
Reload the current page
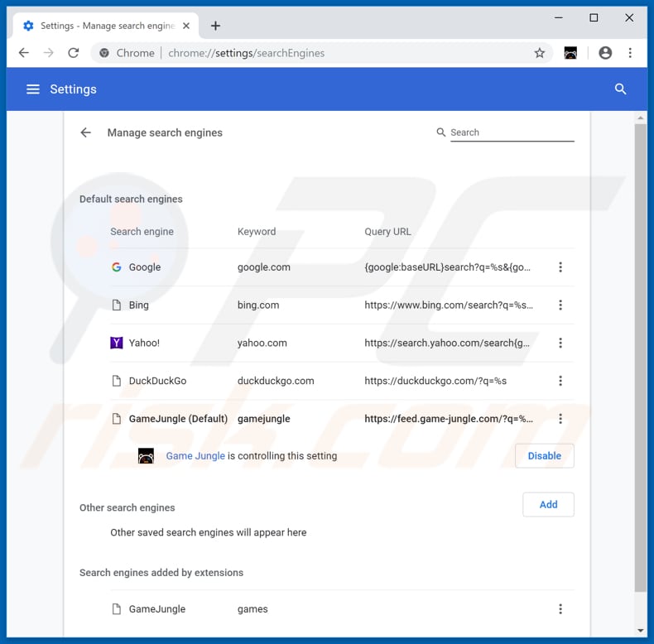coord(74,53)
